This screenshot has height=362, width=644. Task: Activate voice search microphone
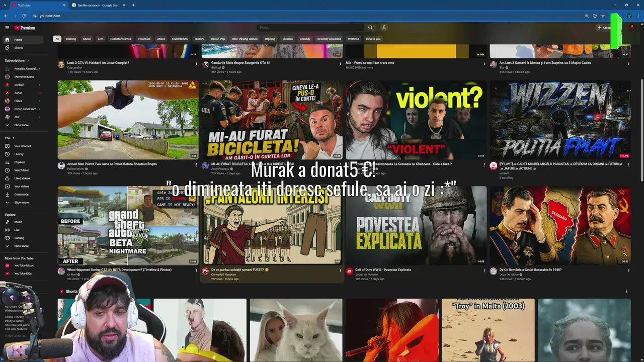[384, 28]
